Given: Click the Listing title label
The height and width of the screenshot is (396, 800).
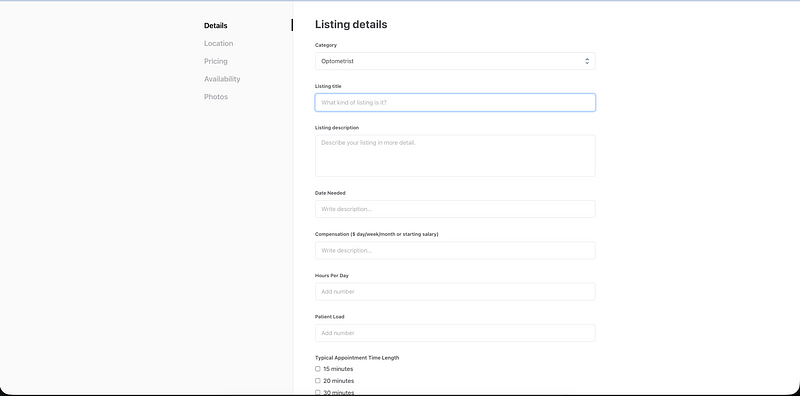Looking at the screenshot, I should 328,86.
